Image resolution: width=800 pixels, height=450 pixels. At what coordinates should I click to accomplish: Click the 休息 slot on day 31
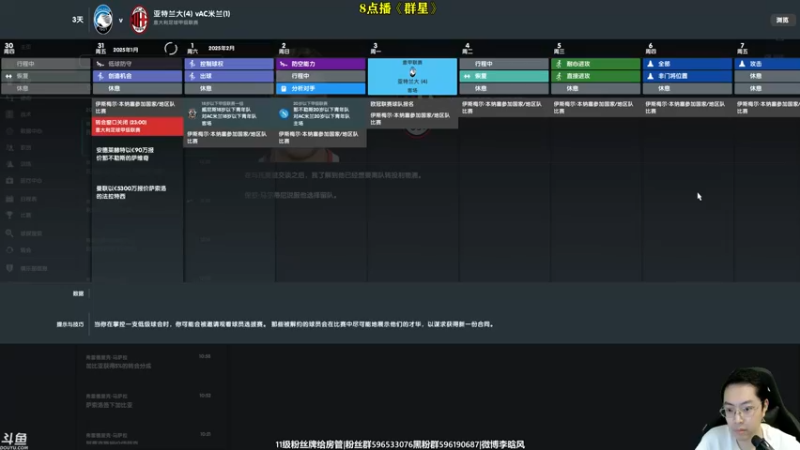[x=137, y=88]
